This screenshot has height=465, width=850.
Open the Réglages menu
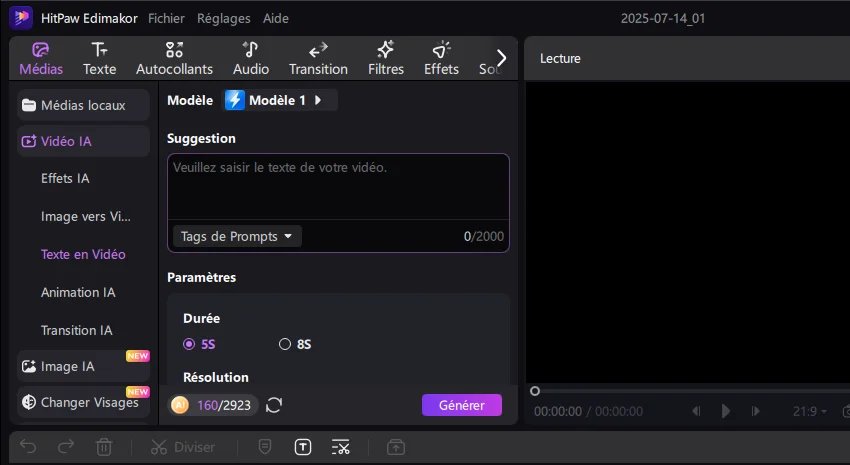[x=223, y=18]
